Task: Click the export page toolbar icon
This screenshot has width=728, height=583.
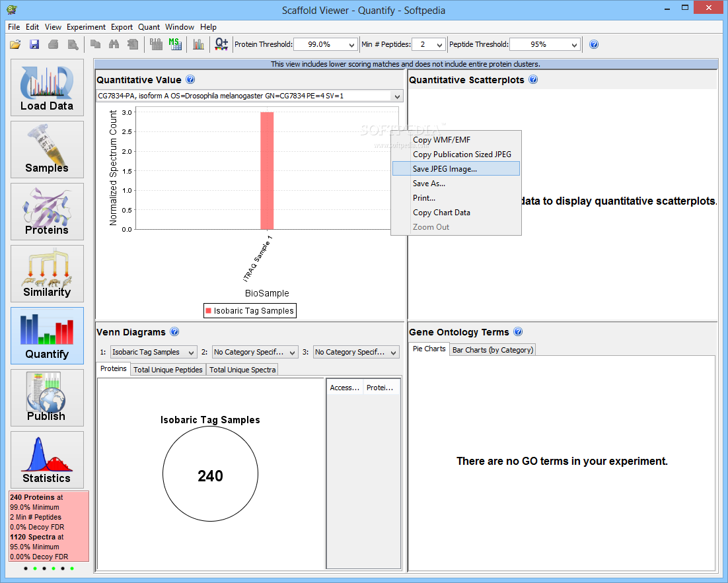Action: coord(133,44)
